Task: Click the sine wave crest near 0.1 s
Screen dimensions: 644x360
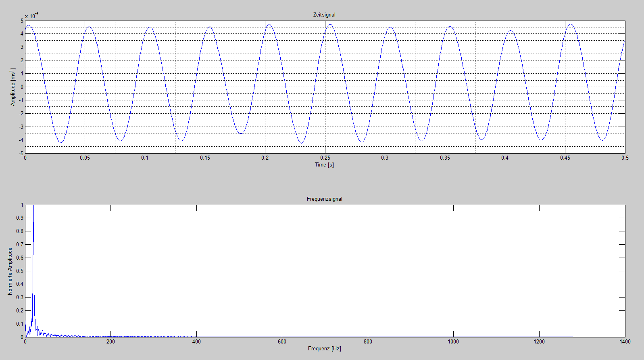Action: (x=150, y=27)
